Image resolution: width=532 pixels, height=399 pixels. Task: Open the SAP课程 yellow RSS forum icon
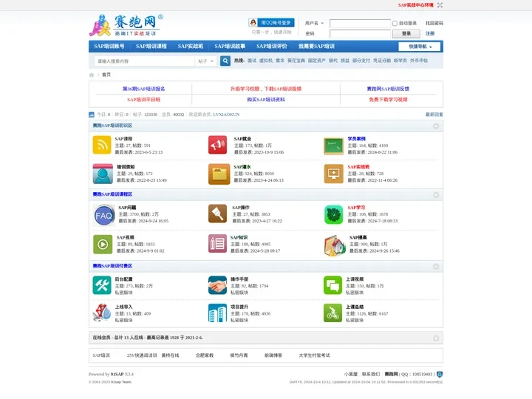click(102, 145)
